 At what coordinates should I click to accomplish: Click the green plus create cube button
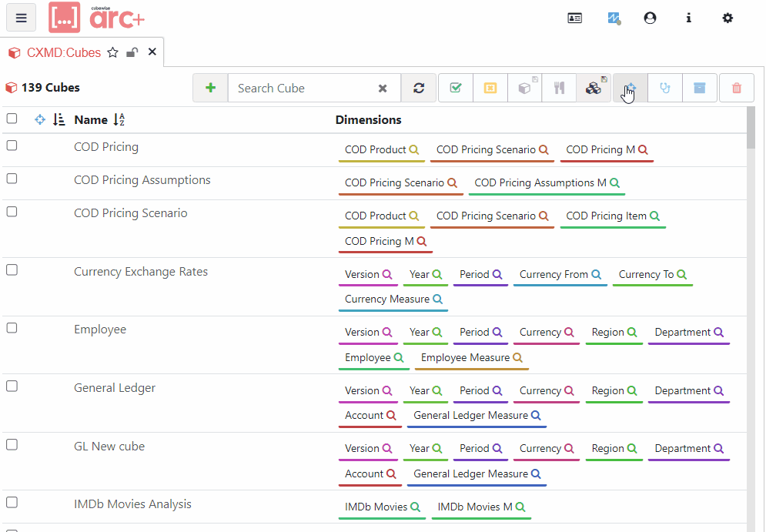tap(210, 89)
